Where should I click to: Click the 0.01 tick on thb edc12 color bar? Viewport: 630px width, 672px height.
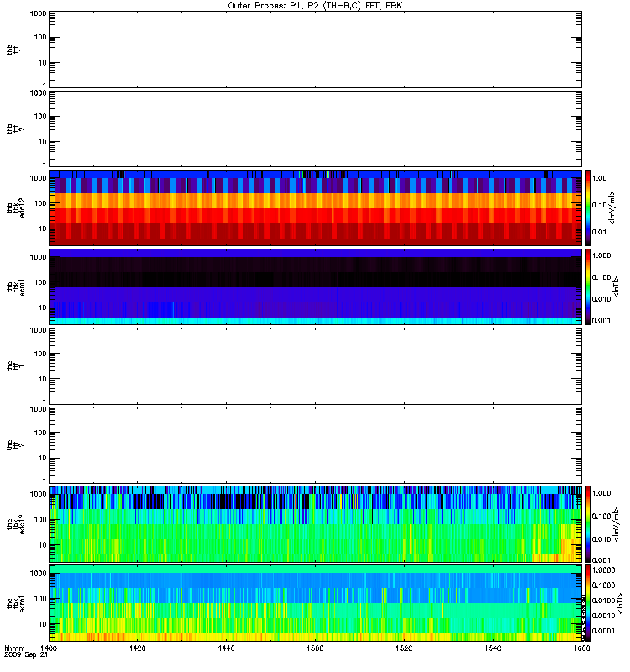599,232
